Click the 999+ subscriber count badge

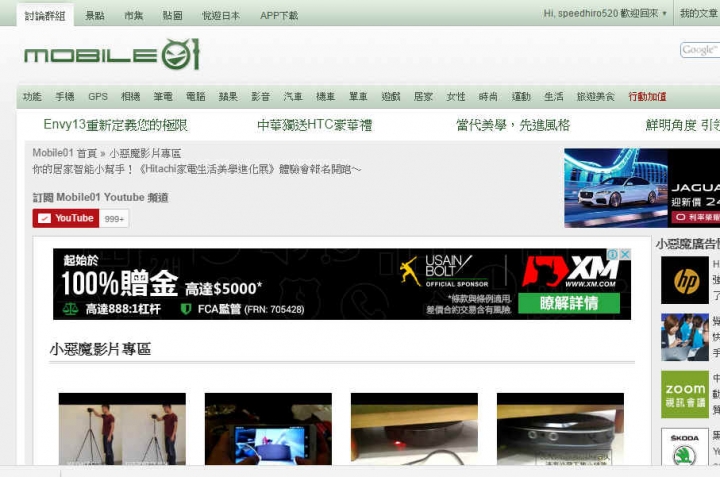[114, 219]
